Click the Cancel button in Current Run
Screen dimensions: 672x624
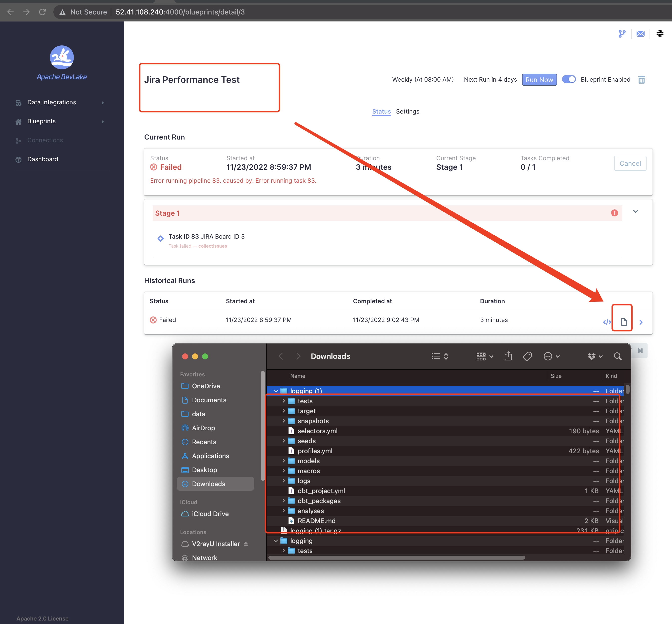point(630,163)
